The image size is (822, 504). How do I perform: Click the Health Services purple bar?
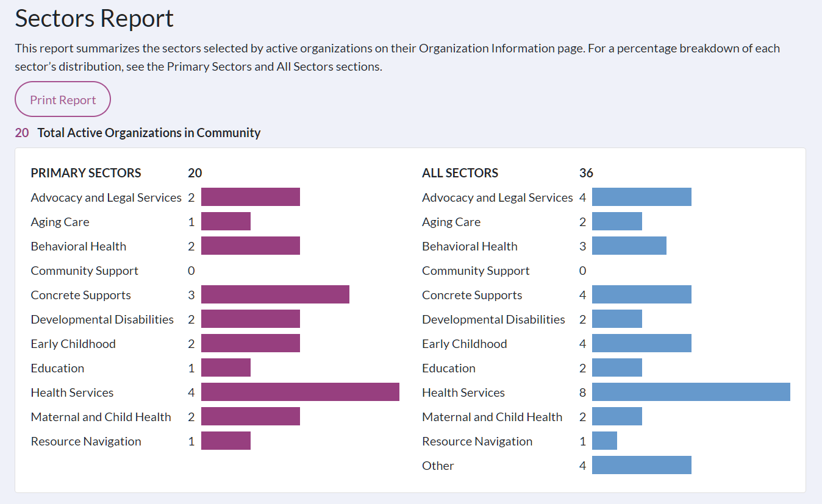[x=300, y=392]
